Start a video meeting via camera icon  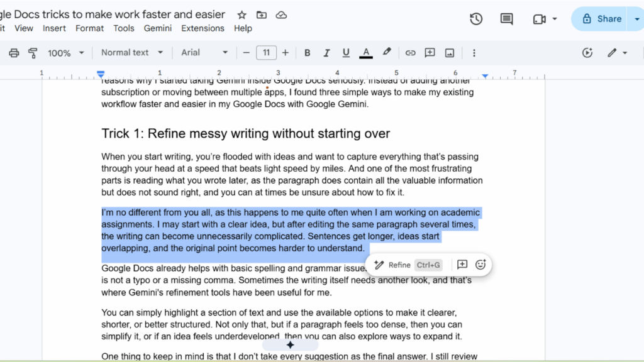[539, 19]
